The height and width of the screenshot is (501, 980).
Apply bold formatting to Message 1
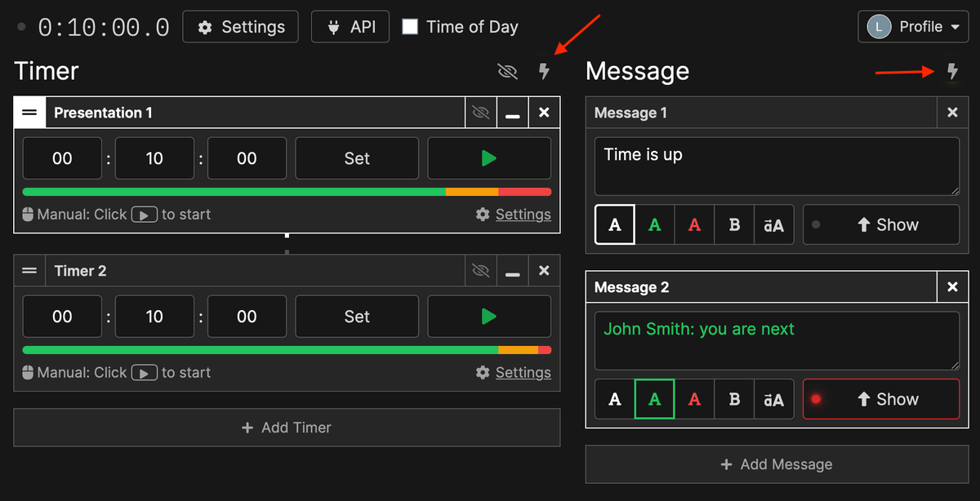(x=733, y=224)
